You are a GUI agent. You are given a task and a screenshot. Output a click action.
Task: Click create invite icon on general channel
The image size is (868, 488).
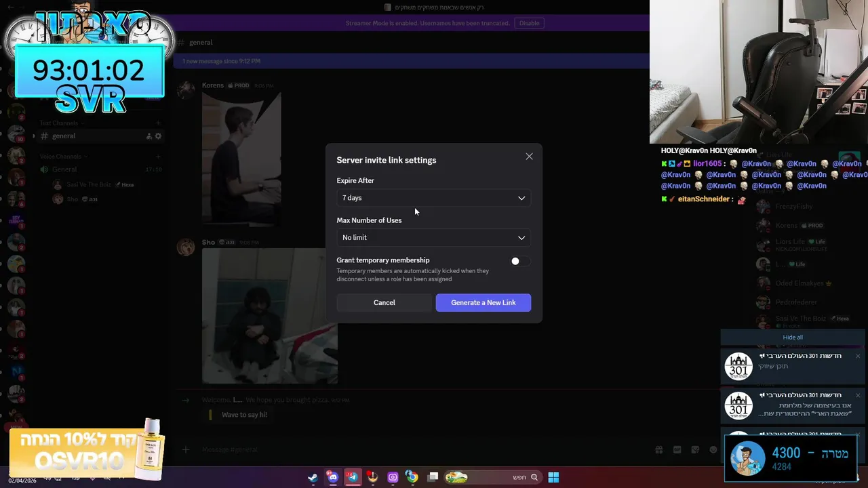[149, 136]
